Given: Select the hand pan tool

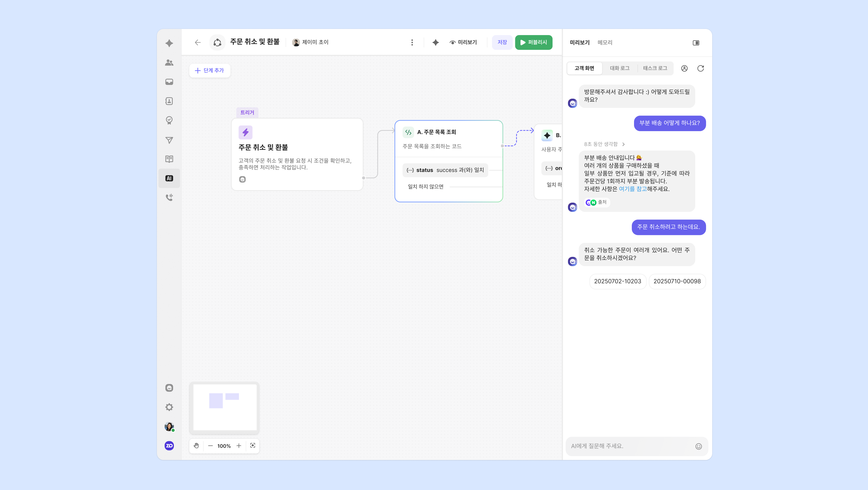Looking at the screenshot, I should coord(196,446).
